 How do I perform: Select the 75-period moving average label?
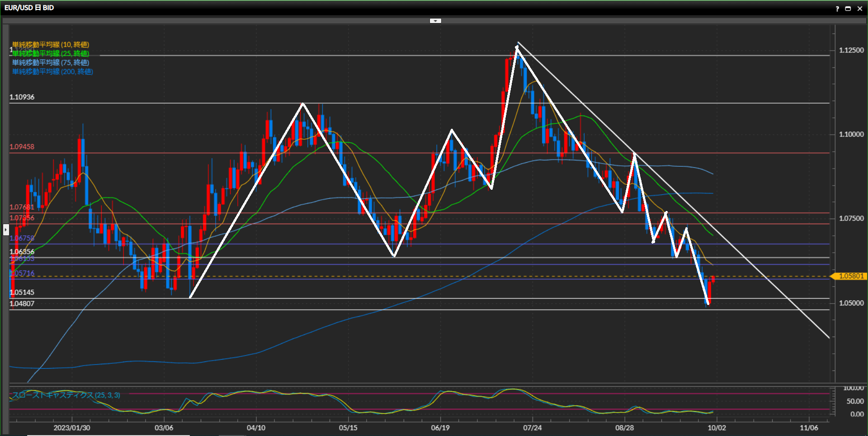51,62
